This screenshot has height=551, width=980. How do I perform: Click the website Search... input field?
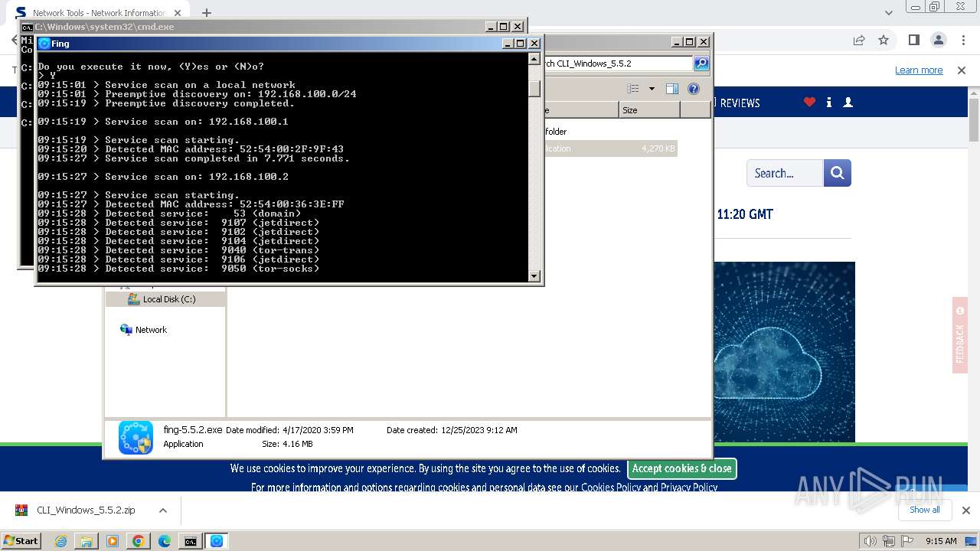[785, 173]
